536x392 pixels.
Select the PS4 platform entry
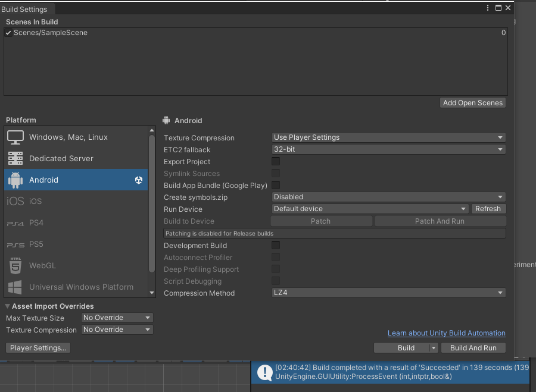point(76,223)
